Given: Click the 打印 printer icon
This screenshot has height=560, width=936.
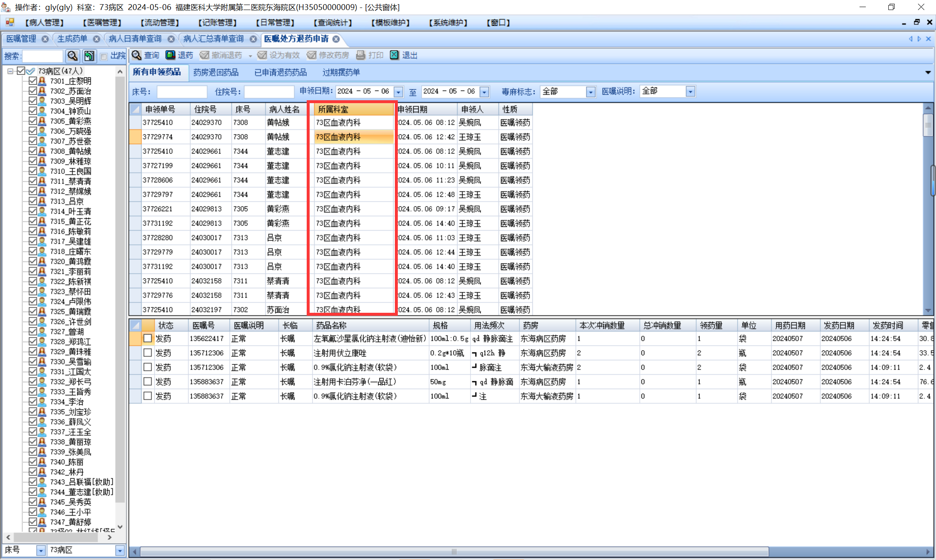Looking at the screenshot, I should click(x=360, y=55).
